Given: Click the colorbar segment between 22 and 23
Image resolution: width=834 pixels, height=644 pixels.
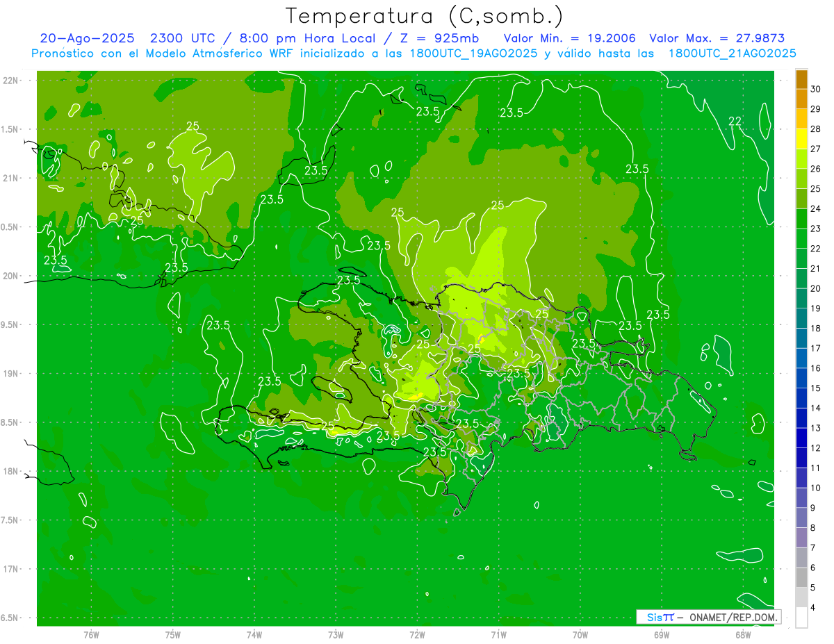Looking at the screenshot, I should point(801,238).
